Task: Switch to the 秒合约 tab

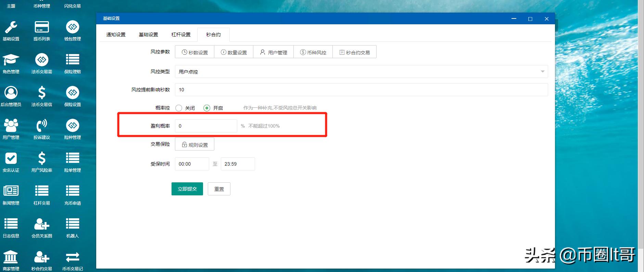Action: point(213,35)
